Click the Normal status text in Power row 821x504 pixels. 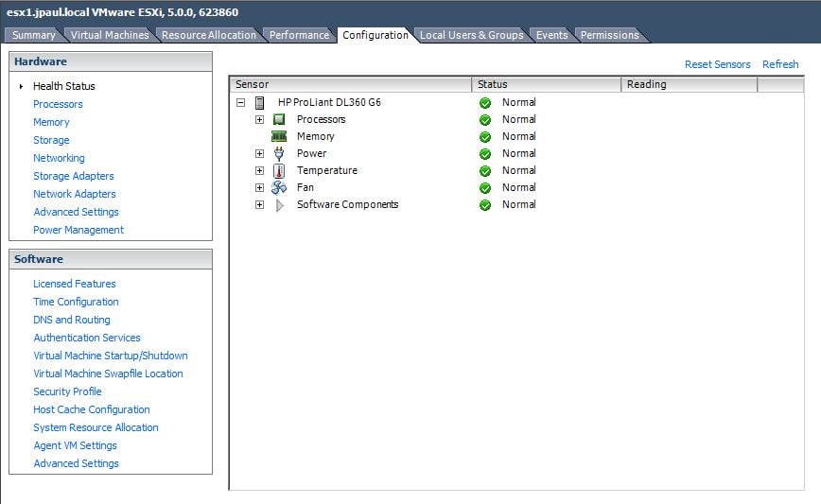519,153
